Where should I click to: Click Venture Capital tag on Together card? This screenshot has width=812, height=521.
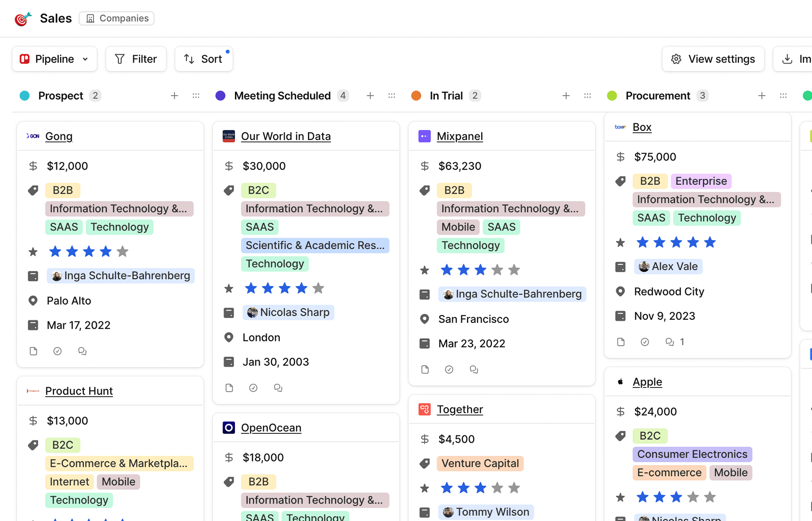pyautogui.click(x=480, y=464)
